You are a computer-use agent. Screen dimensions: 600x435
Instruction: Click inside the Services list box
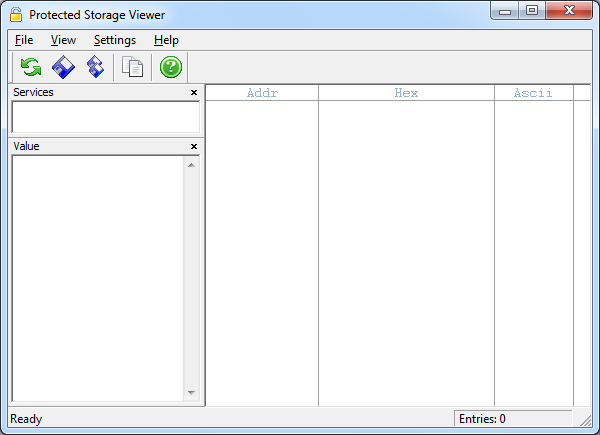(x=105, y=117)
